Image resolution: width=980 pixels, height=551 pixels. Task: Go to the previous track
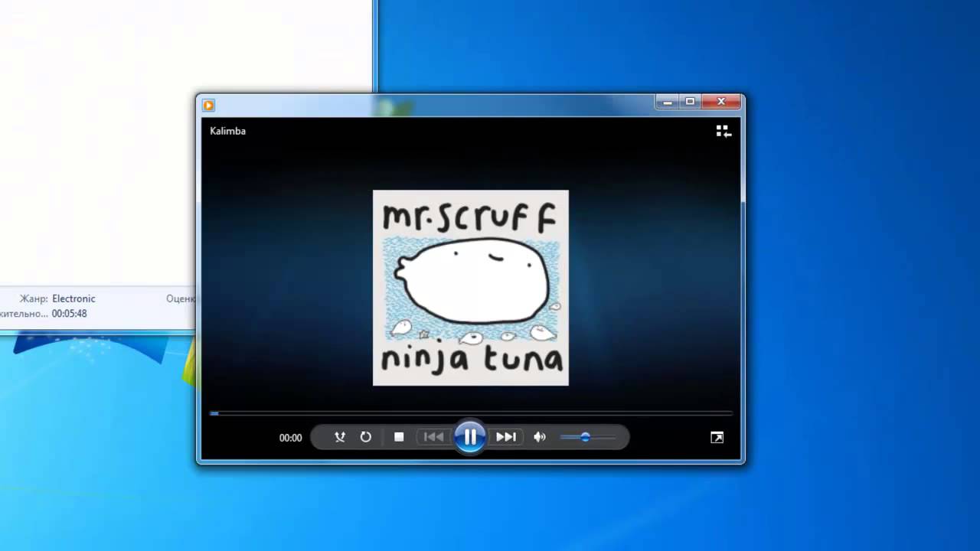(x=433, y=437)
